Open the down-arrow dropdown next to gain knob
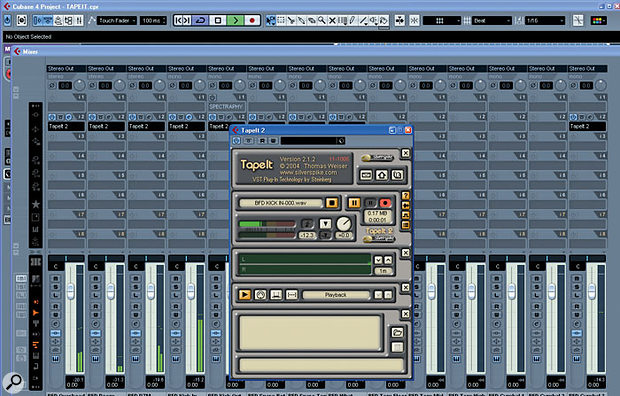The height and width of the screenshot is (396, 620). (325, 224)
